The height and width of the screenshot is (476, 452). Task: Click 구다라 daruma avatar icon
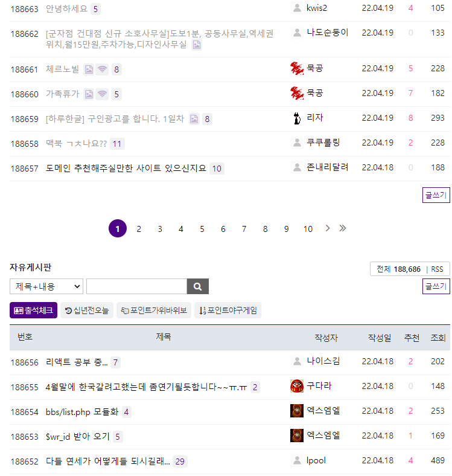[297, 386]
